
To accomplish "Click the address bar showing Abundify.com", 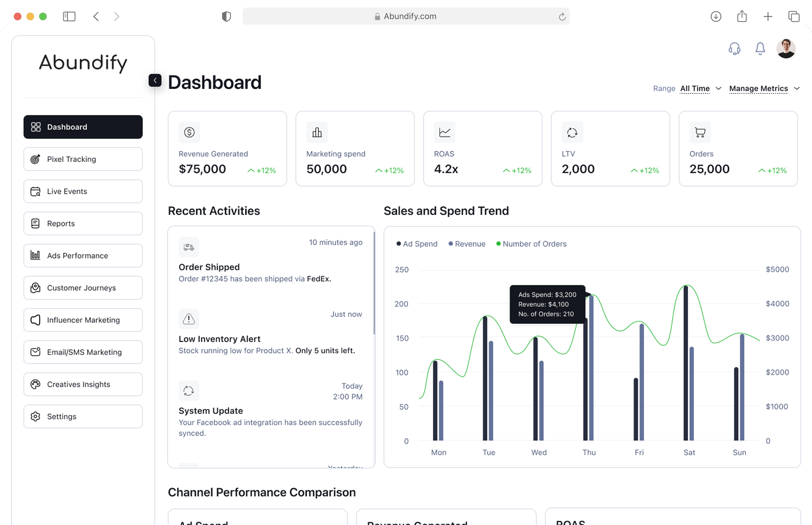I will (406, 16).
